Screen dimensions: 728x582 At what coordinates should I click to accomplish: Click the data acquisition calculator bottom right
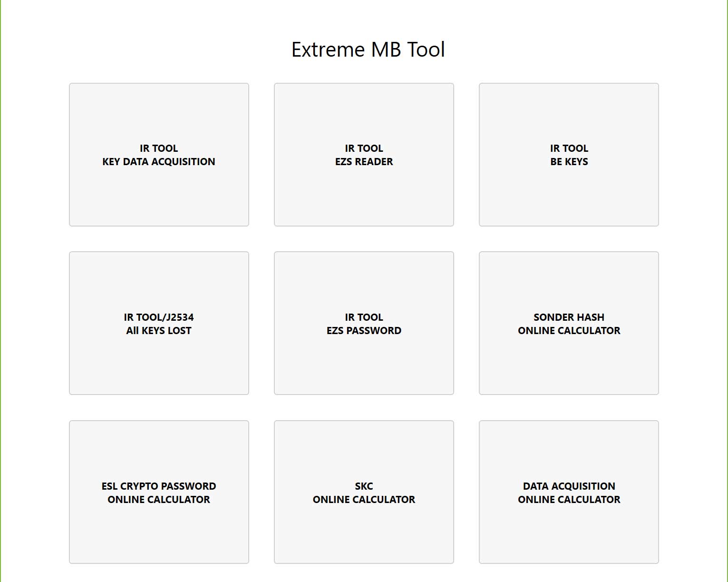click(x=569, y=493)
